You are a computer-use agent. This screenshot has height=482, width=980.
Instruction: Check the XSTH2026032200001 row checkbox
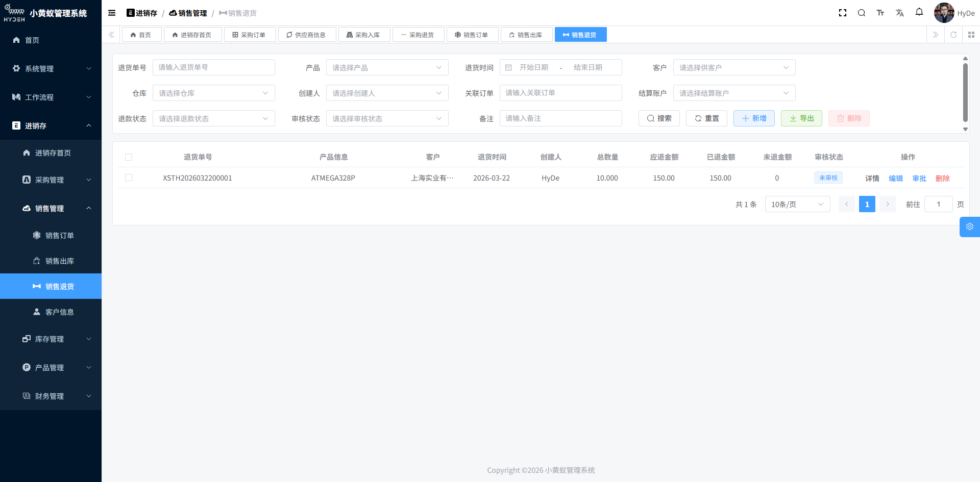click(129, 177)
